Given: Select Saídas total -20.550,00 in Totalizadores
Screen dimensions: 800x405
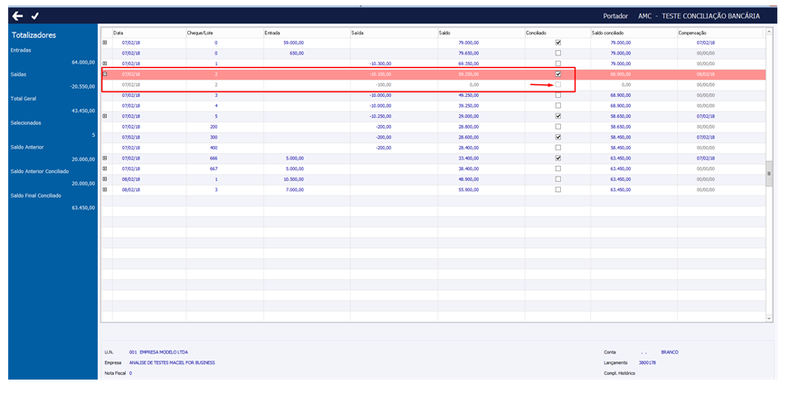Looking at the screenshot, I should [82, 87].
